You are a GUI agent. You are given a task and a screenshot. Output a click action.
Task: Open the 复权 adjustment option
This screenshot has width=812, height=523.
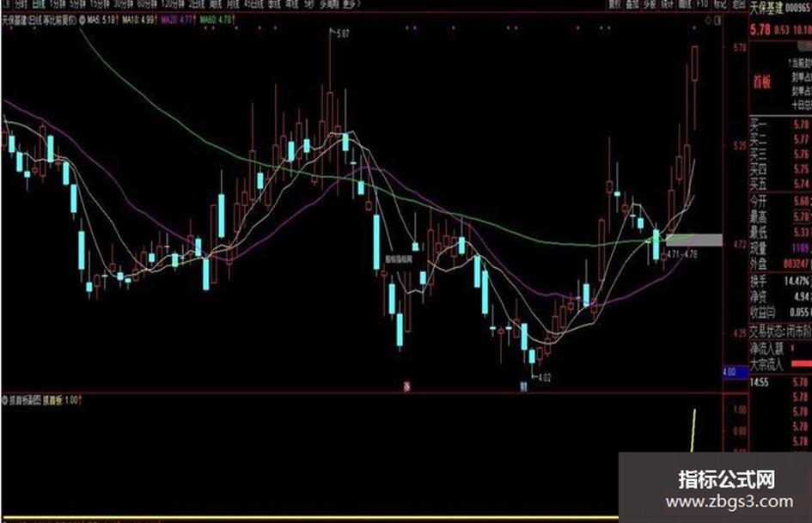(x=614, y=4)
